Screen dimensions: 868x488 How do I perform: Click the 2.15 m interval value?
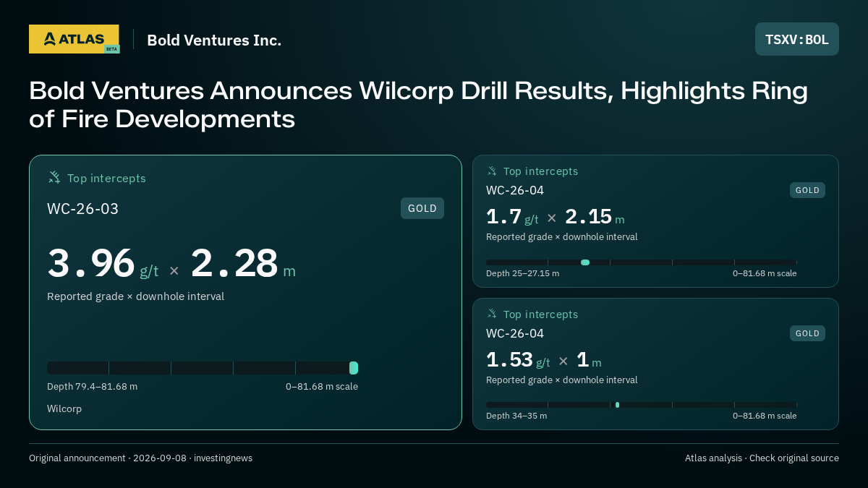[595, 217]
